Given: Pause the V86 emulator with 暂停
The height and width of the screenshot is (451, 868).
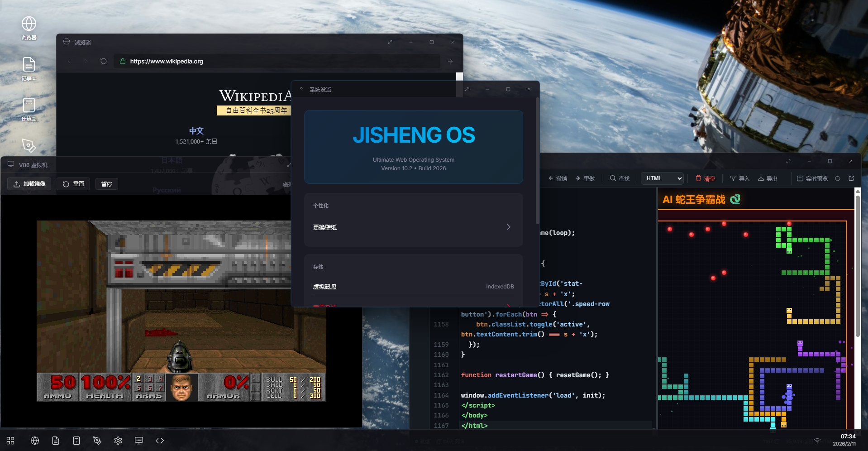Looking at the screenshot, I should click(x=106, y=184).
